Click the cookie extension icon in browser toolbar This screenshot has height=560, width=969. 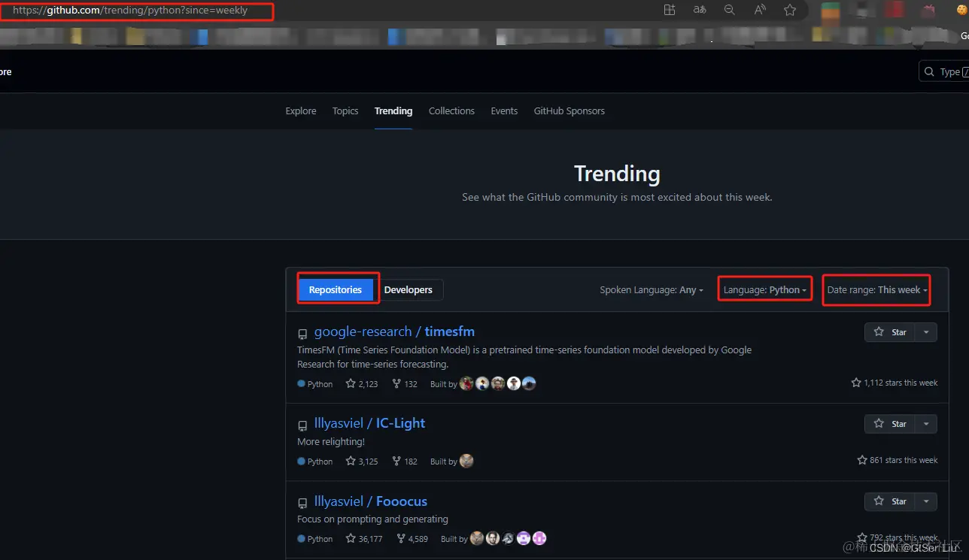click(962, 10)
